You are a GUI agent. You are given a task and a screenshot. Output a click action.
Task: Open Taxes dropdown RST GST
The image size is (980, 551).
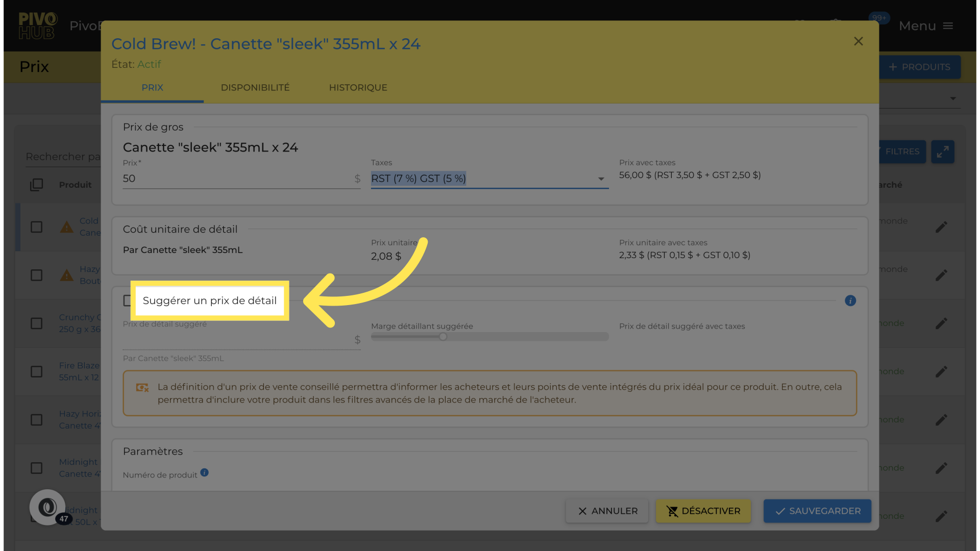coord(489,179)
